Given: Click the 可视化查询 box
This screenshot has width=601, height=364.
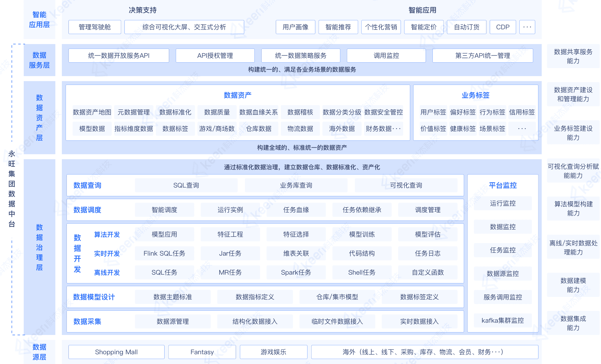Looking at the screenshot, I should 406,185.
